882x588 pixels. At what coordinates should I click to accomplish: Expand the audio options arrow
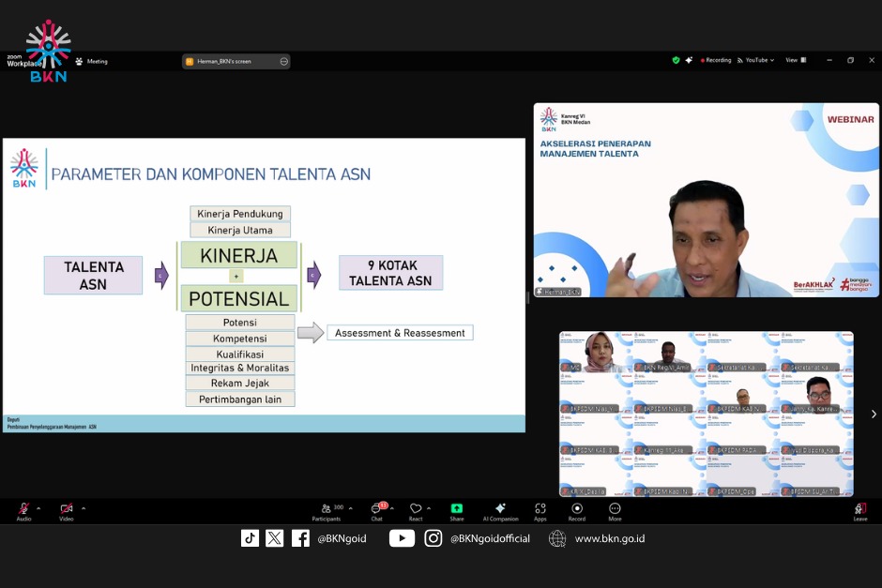click(40, 507)
